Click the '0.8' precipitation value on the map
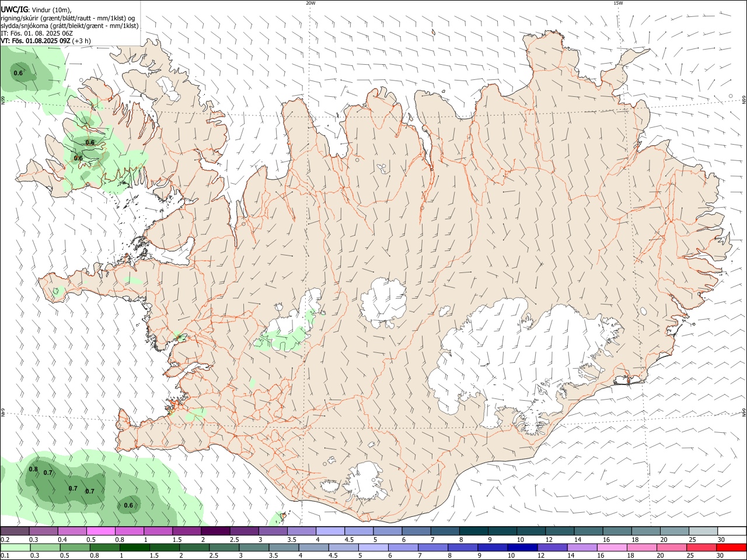This screenshot has width=747, height=560. pyautogui.click(x=33, y=470)
